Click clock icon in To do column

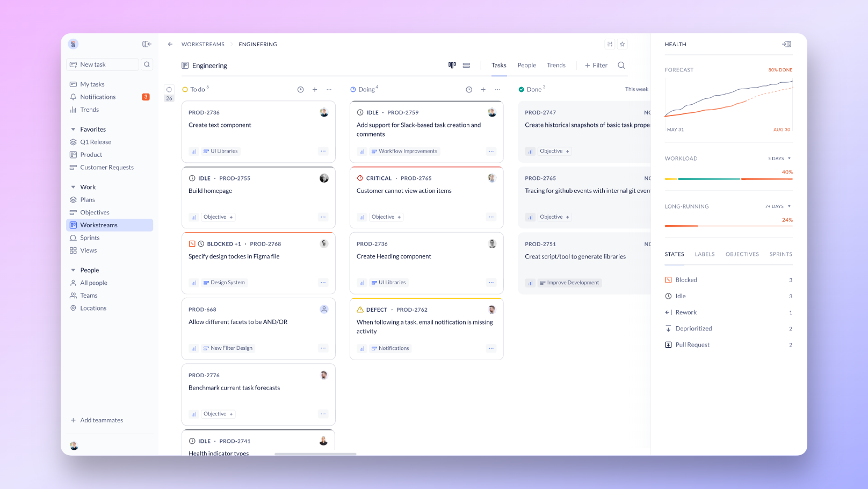tap(301, 90)
